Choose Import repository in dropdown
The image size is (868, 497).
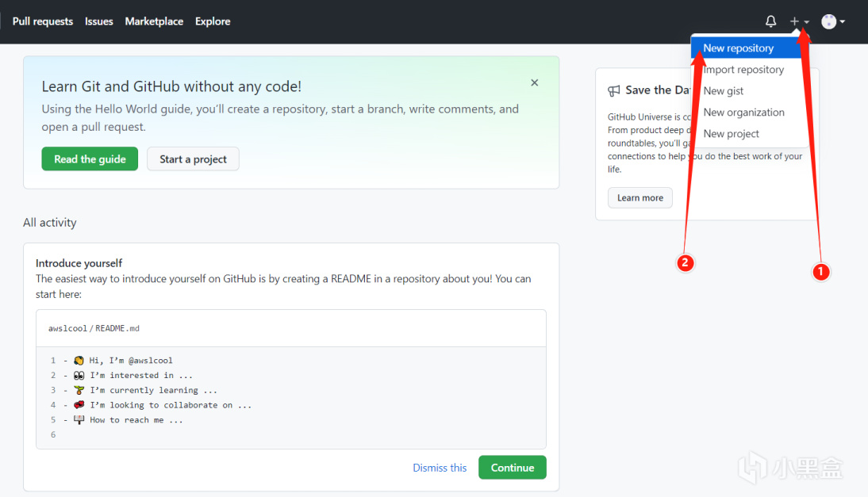pyautogui.click(x=743, y=70)
